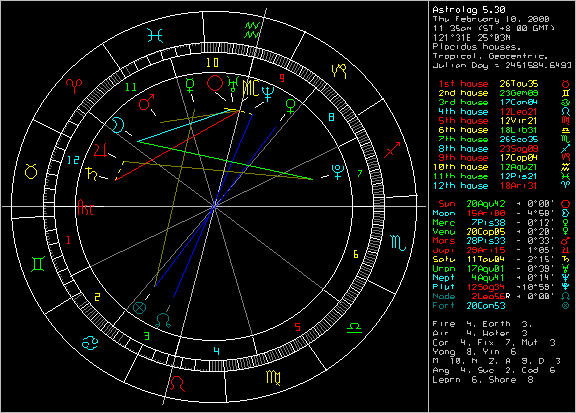Viewport: 576px width, 413px height.
Task: Click the red Sagittarius arrow on the wheel rim
Action: tap(392, 150)
